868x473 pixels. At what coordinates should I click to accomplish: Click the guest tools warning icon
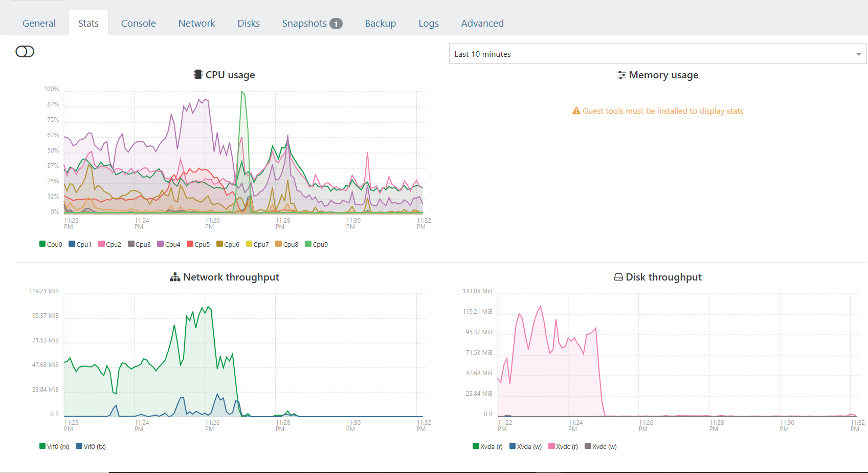point(576,111)
